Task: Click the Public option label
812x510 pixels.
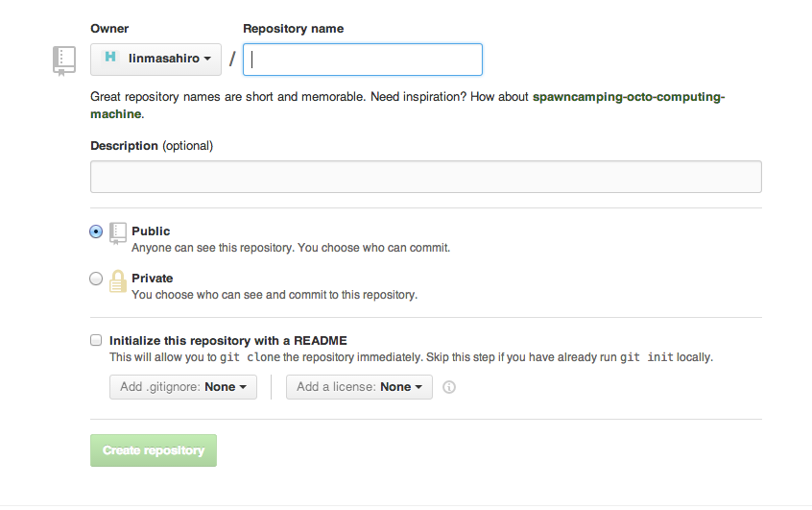Action: coord(151,231)
